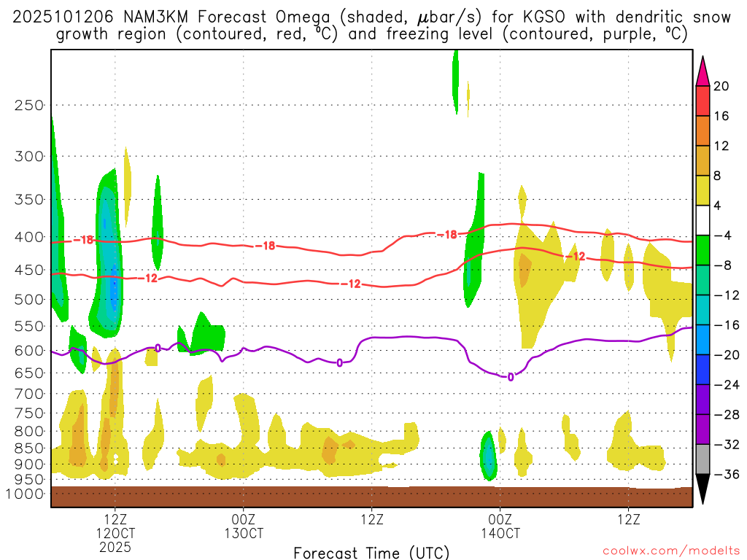
Task: Click the 250 pressure level axis label
Action: click(29, 105)
